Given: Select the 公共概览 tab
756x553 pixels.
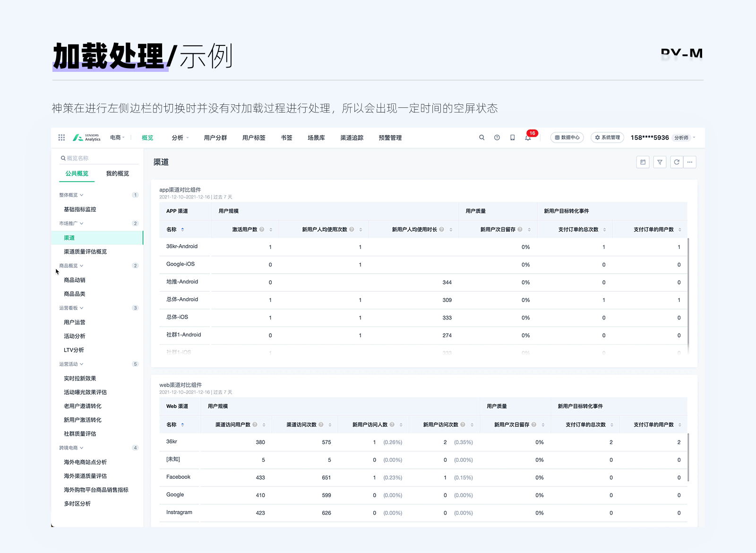Looking at the screenshot, I should coord(77,173).
